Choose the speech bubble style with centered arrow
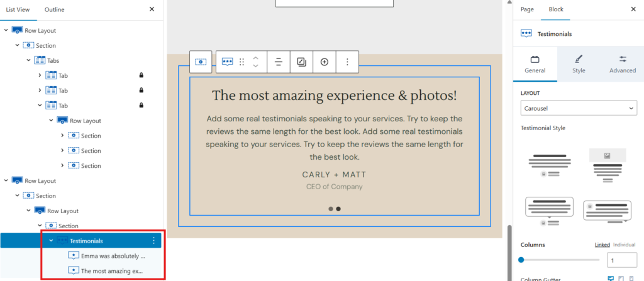The width and height of the screenshot is (644, 281). (x=549, y=211)
